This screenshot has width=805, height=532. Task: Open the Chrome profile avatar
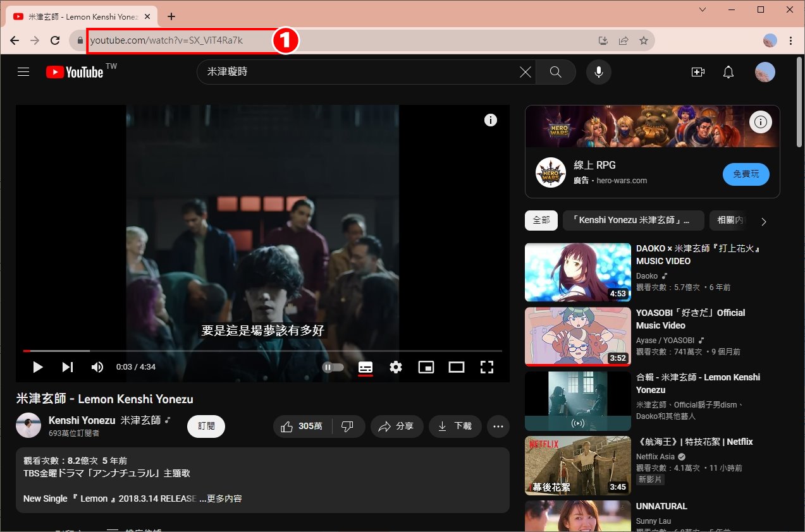pyautogui.click(x=770, y=40)
